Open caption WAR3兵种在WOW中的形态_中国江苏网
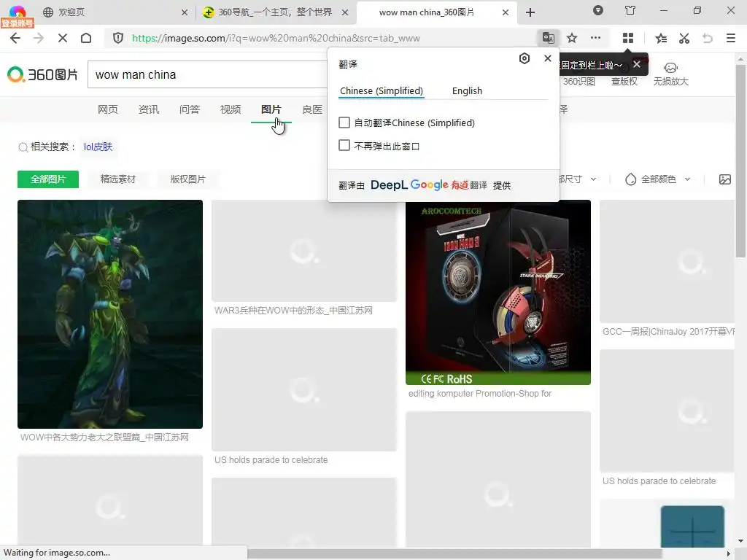Image resolution: width=747 pixels, height=560 pixels. coord(293,311)
